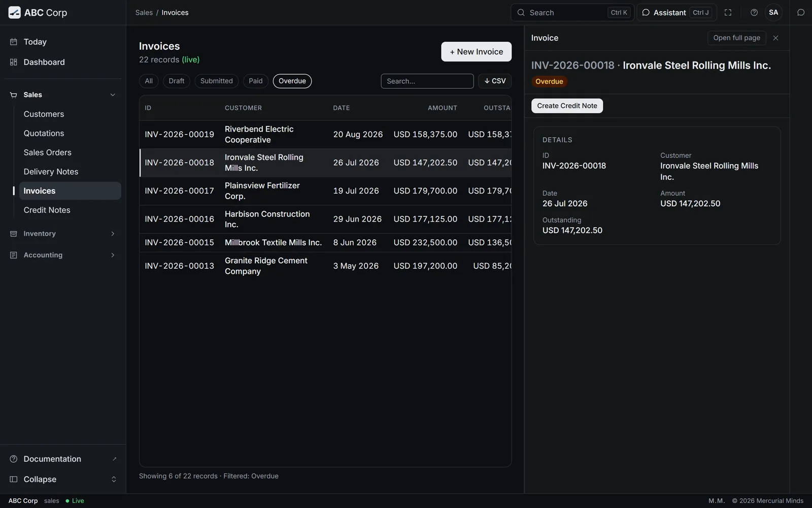The width and height of the screenshot is (812, 508).
Task: Click the Collapse sidebar panel icon
Action: (14, 479)
